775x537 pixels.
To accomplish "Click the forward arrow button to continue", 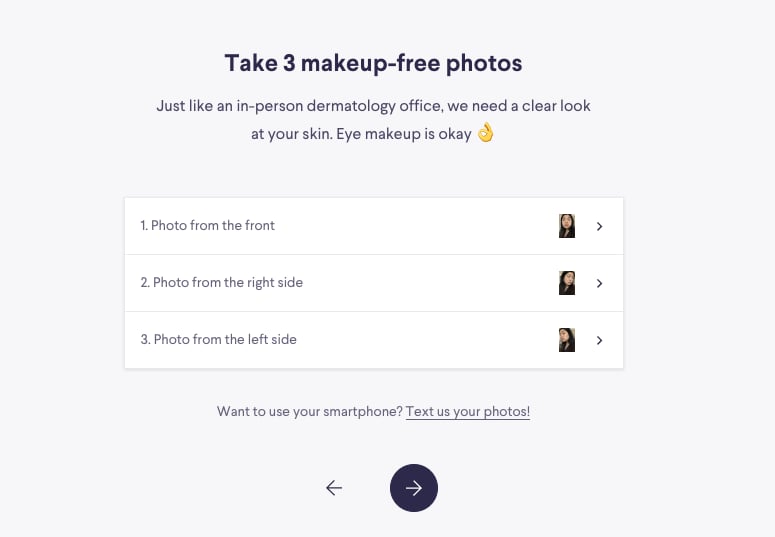I will point(414,488).
